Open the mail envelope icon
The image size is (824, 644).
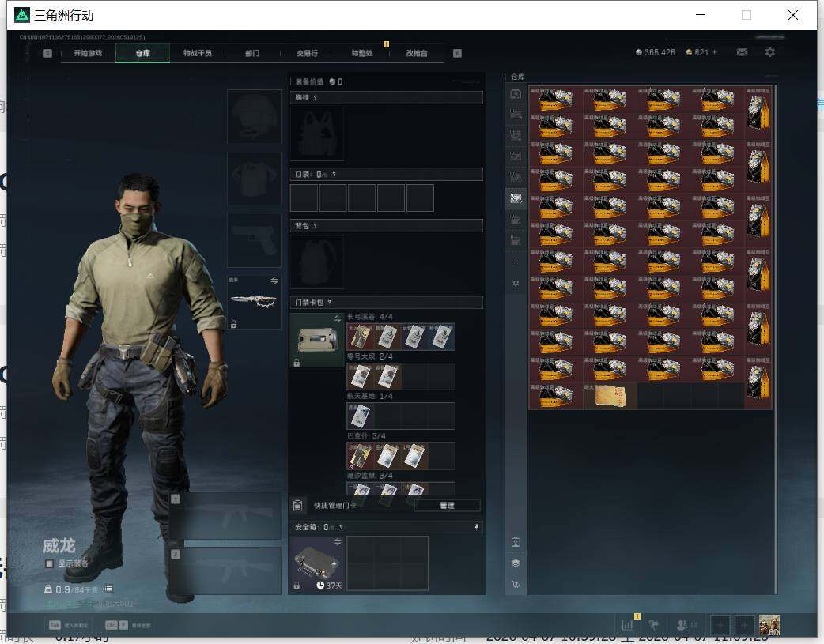(742, 52)
